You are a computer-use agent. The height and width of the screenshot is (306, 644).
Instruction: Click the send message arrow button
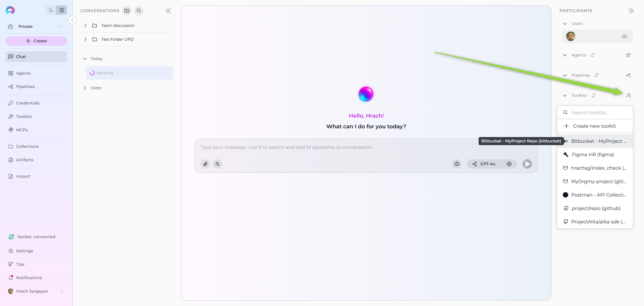527,164
